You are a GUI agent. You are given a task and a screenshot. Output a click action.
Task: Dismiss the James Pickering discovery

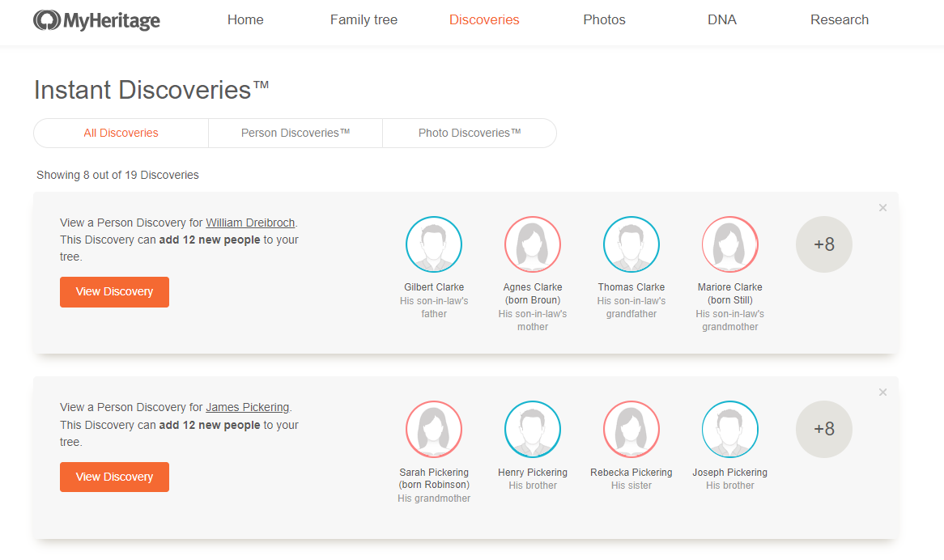tap(882, 392)
